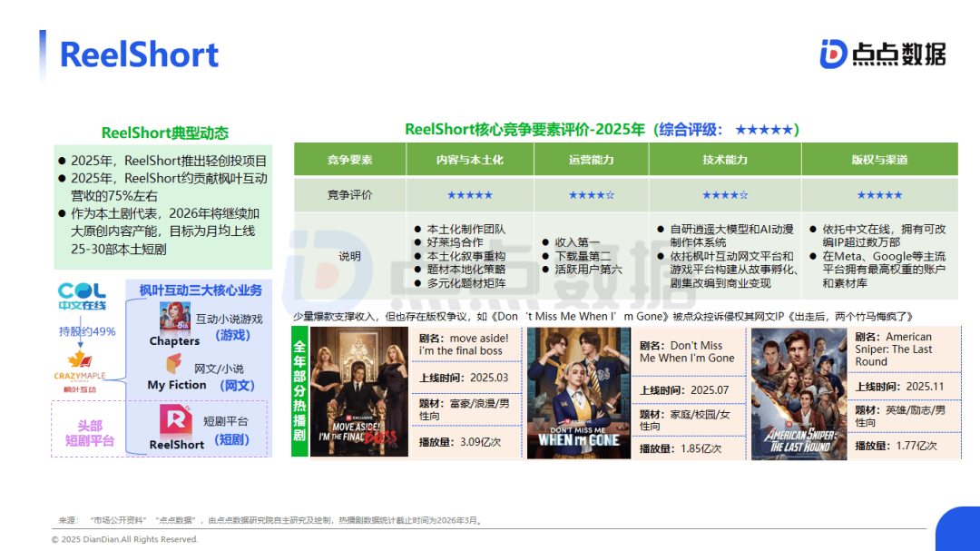Image resolution: width=980 pixels, height=551 pixels.
Task: Click the red ReelShort app icon
Action: point(175,420)
